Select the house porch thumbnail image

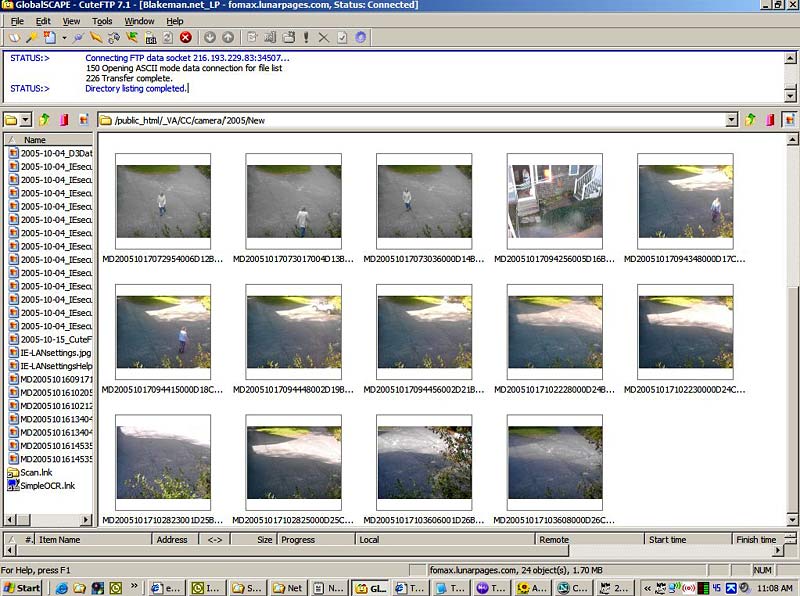554,200
